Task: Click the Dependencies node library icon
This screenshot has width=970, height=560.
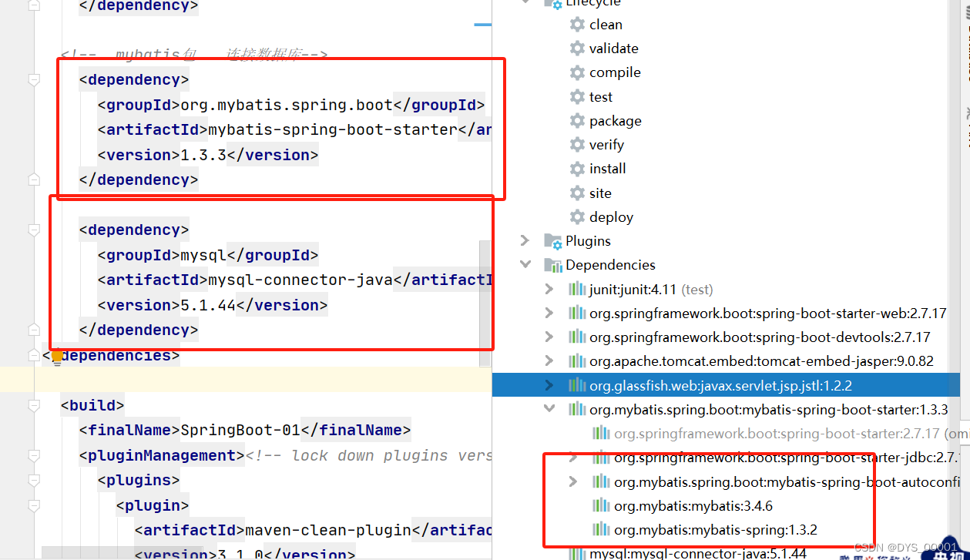Action: click(554, 264)
